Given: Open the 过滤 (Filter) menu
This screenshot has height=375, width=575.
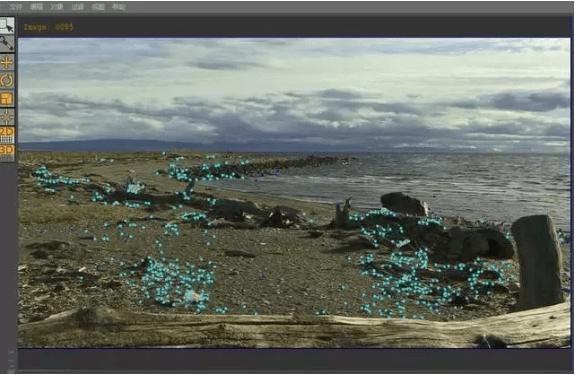Looking at the screenshot, I should point(78,7).
